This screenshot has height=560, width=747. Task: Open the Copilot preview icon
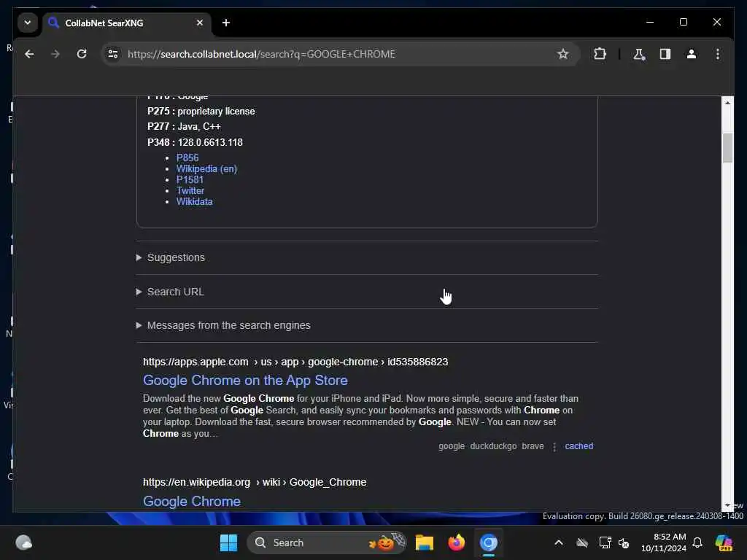[724, 542]
